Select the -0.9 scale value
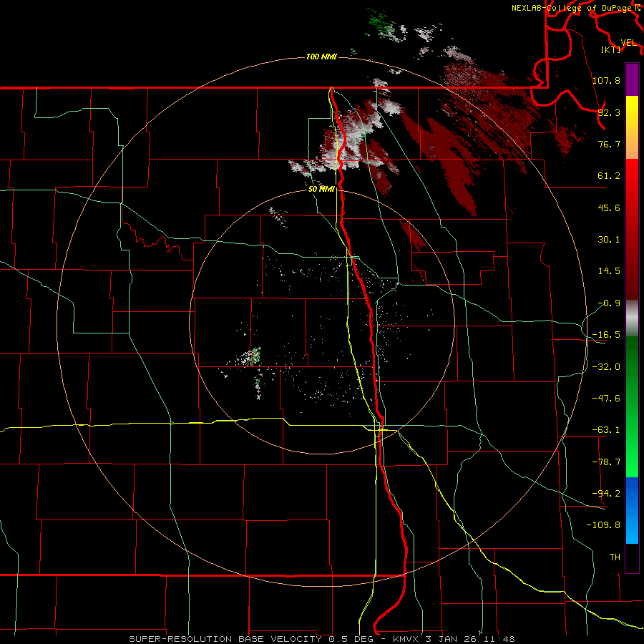This screenshot has width=644, height=644. (x=609, y=303)
